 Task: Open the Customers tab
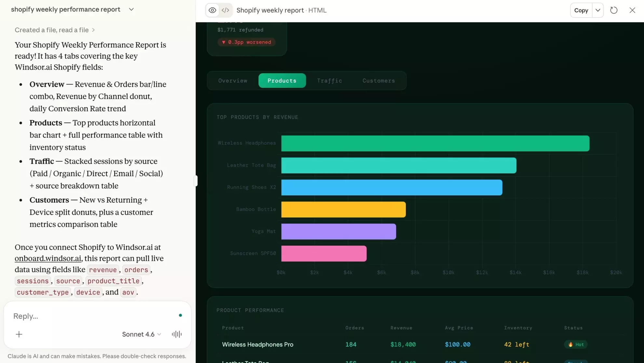pos(378,80)
